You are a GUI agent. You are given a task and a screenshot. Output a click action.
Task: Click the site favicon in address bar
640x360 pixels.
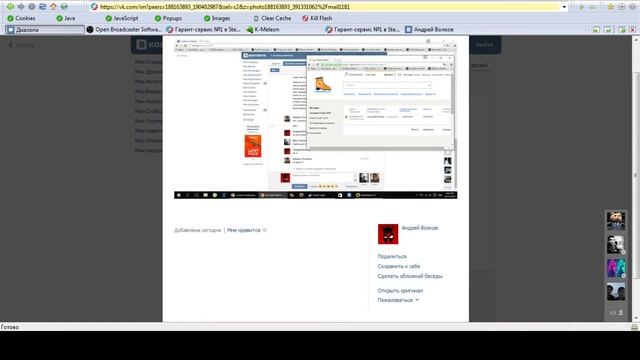tap(94, 7)
